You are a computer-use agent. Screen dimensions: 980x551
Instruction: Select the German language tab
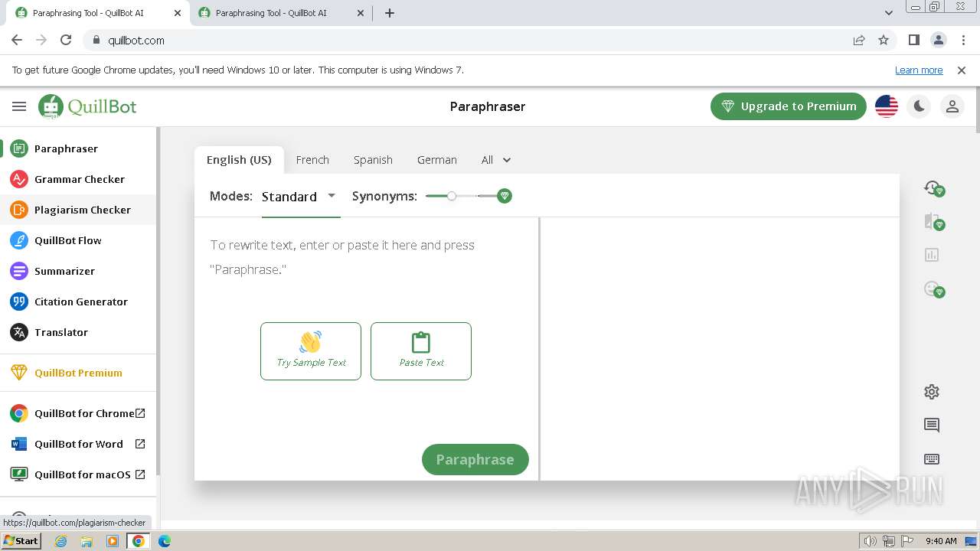437,160
